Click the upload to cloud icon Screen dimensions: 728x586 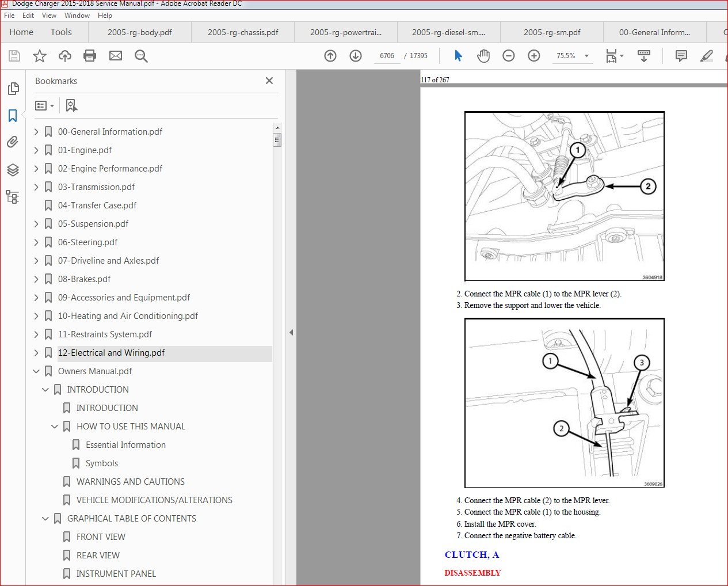(x=65, y=56)
